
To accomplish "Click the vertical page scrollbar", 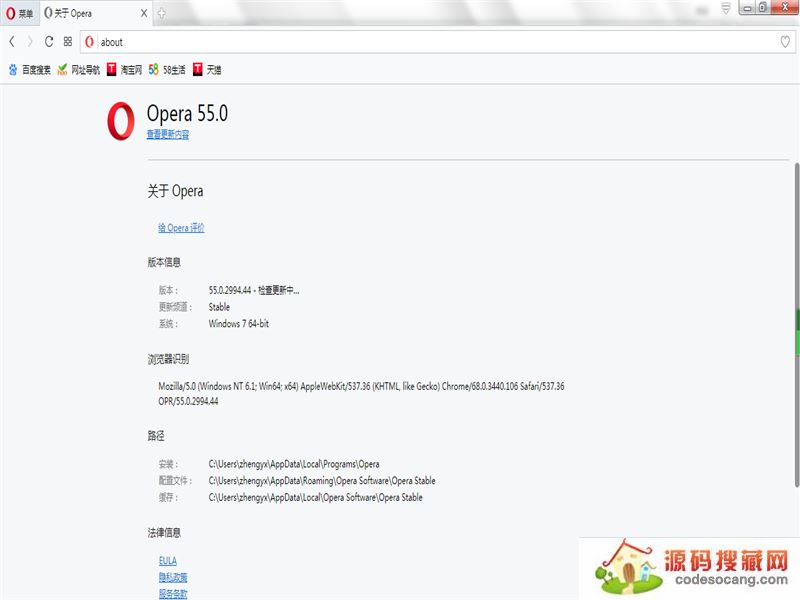I will pos(796,330).
